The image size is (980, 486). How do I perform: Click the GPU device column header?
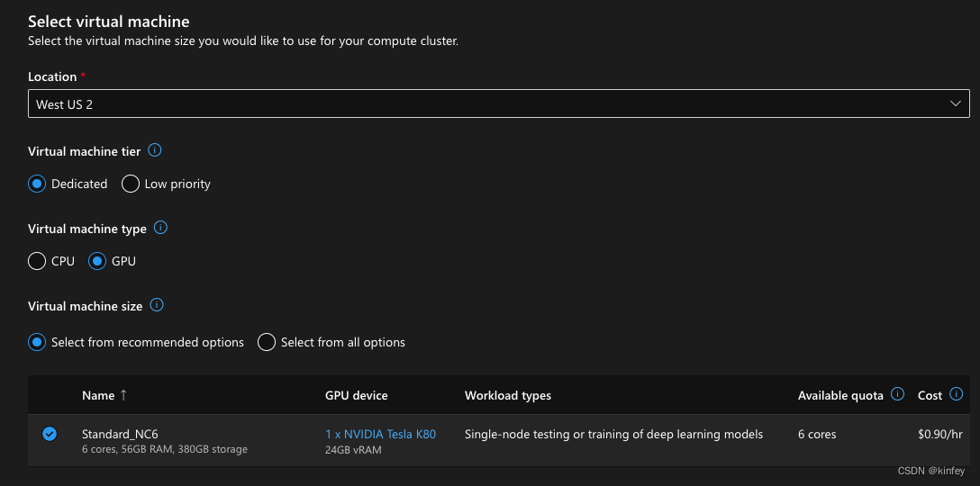(x=357, y=395)
